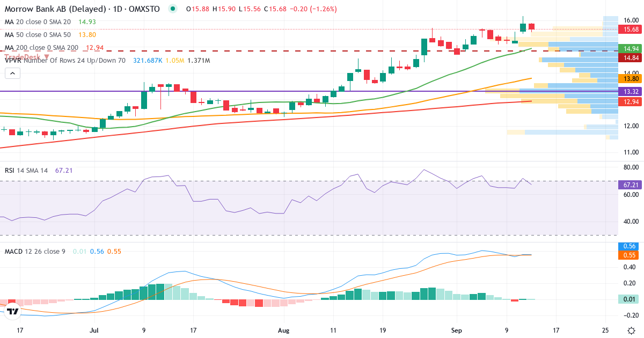Select the RSI 14 SMA 14 legend
This screenshot has height=338, width=644.
(x=26, y=170)
